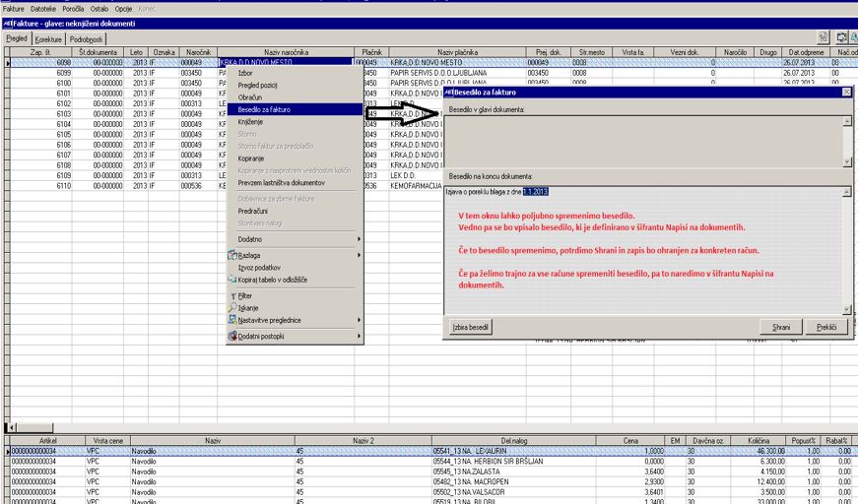The image size is (858, 504).
Task: Click the Kopiraj tabelo v odložišče icon
Action: pos(232,280)
